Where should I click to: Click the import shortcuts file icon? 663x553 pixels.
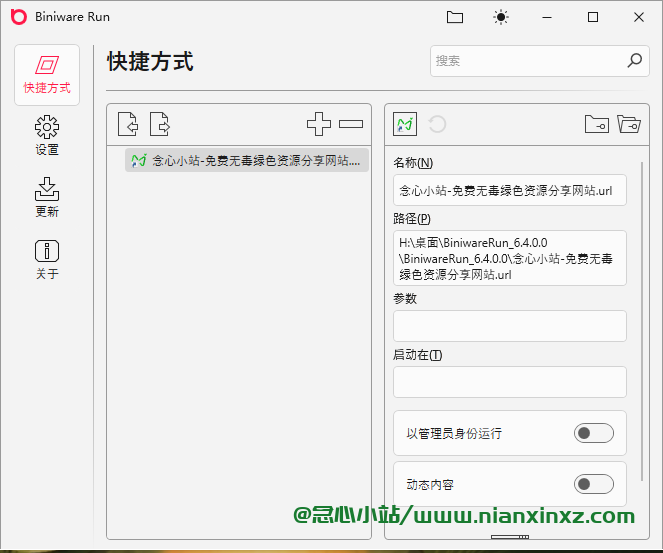click(x=128, y=124)
